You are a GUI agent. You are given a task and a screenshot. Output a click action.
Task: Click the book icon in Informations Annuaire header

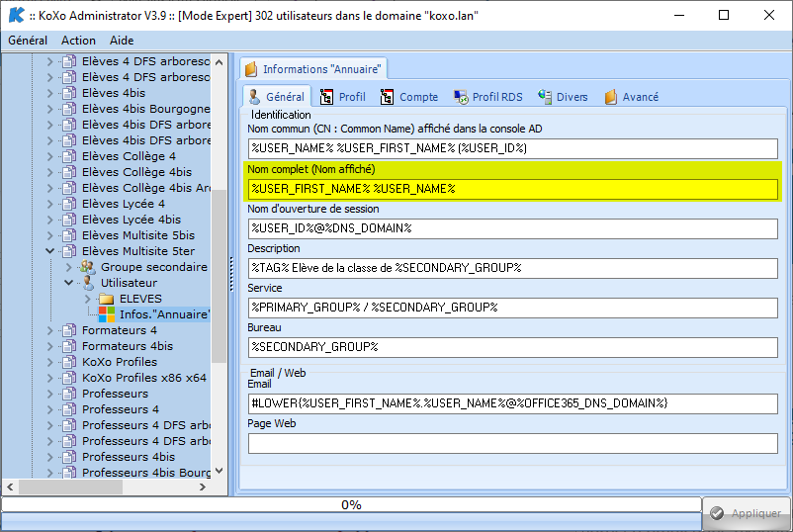(x=251, y=69)
